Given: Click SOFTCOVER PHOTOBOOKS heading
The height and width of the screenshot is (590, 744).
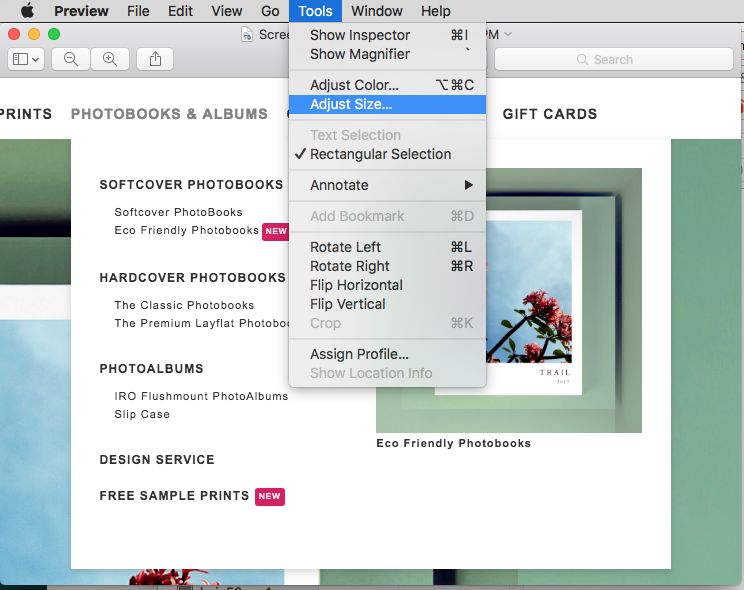Looking at the screenshot, I should [191, 185].
